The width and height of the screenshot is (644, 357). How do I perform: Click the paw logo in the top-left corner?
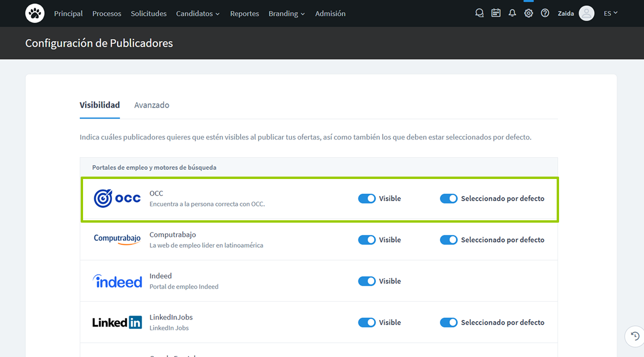pyautogui.click(x=35, y=13)
